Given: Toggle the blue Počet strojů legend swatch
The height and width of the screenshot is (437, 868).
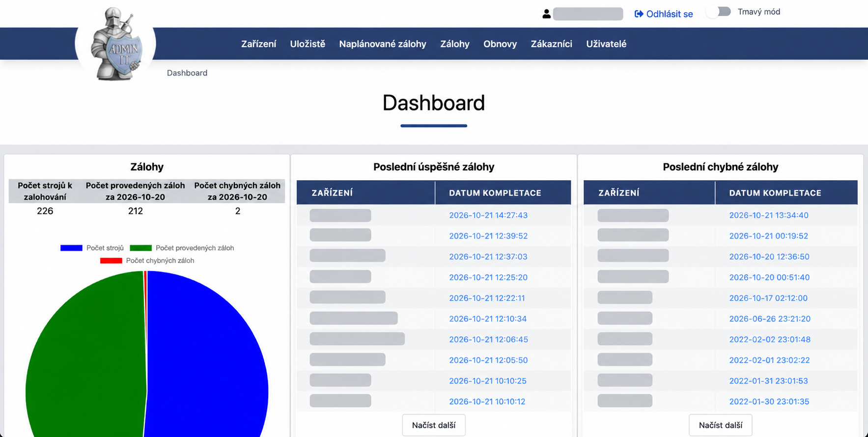Looking at the screenshot, I should [71, 248].
